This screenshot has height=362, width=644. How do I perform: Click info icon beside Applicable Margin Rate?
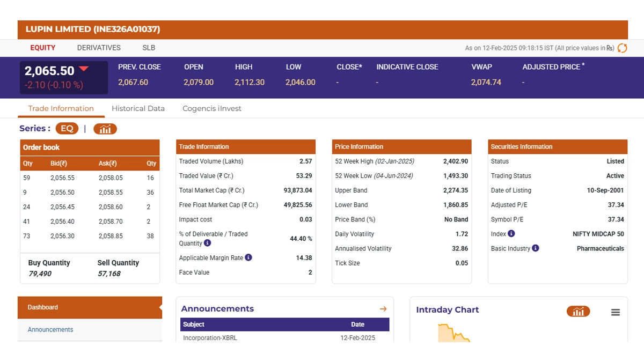(248, 257)
